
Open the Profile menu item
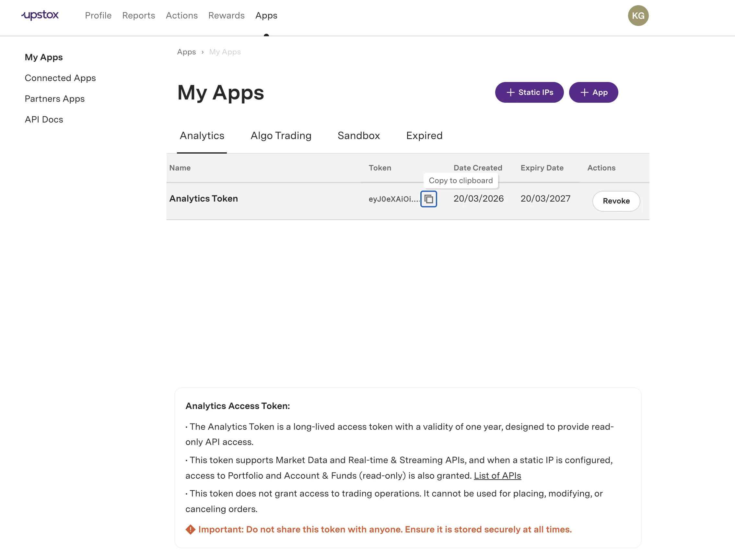(x=98, y=16)
